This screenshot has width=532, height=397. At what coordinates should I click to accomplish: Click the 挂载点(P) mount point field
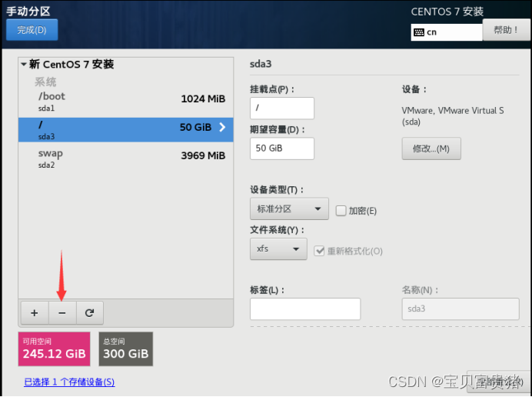pyautogui.click(x=282, y=108)
